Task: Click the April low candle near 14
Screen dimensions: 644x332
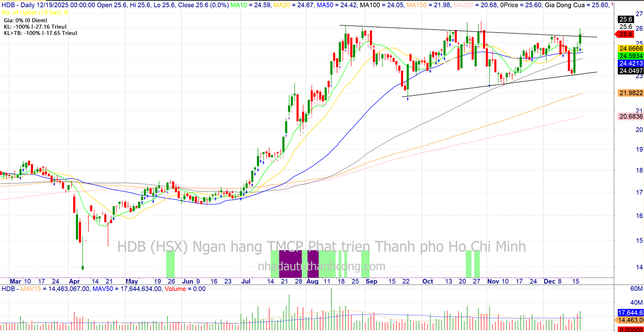Action: pos(82,267)
